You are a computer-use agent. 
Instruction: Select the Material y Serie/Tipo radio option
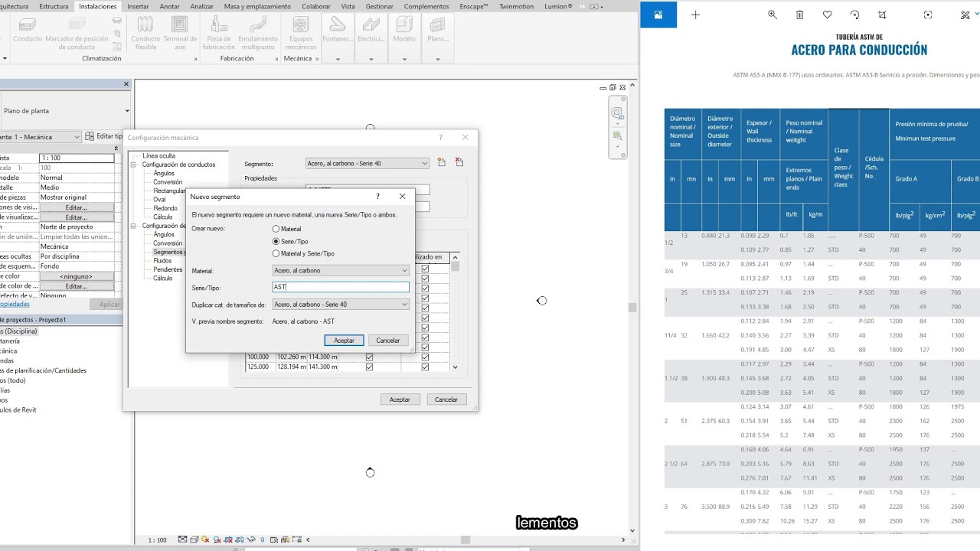[x=276, y=253]
